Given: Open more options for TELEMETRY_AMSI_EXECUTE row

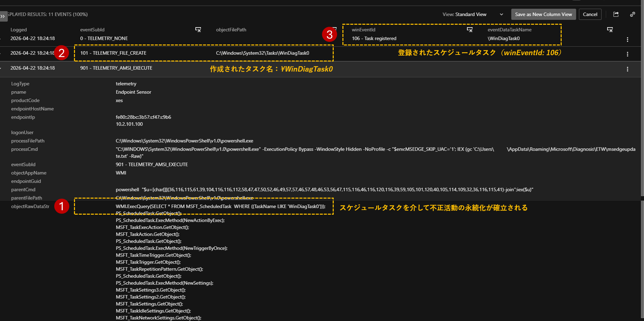Looking at the screenshot, I should point(627,69).
